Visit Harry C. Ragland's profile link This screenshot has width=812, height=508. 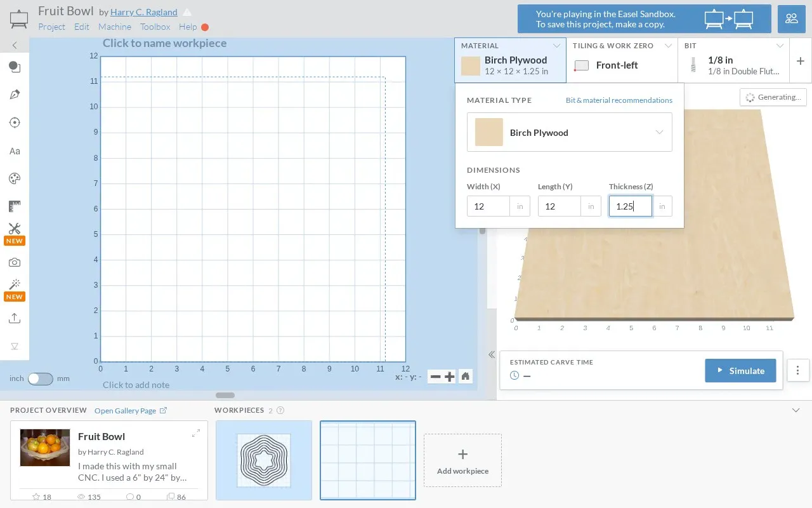(144, 12)
